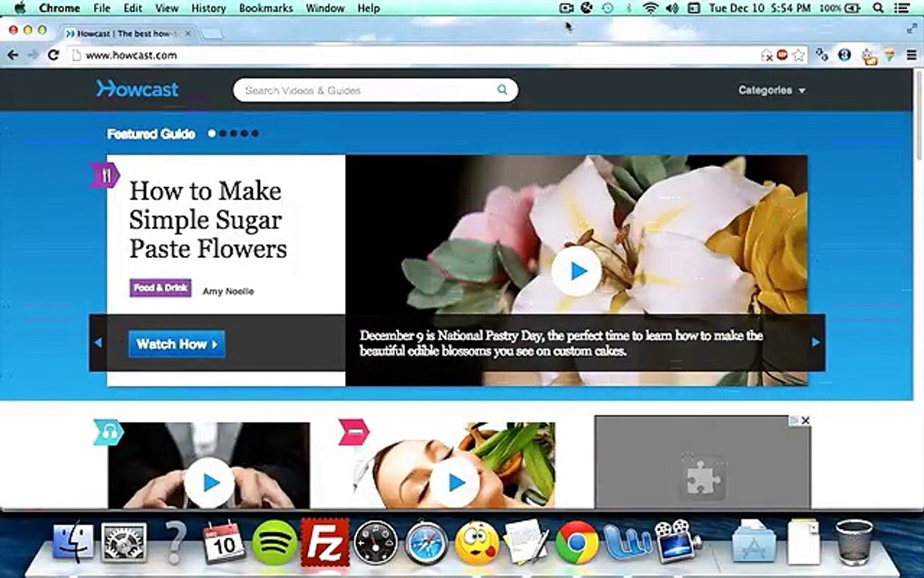Enter full screen with the window arrows icon

click(911, 29)
